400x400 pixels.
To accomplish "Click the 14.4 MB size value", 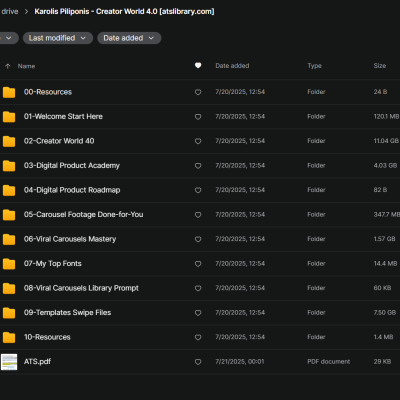I will coord(385,263).
